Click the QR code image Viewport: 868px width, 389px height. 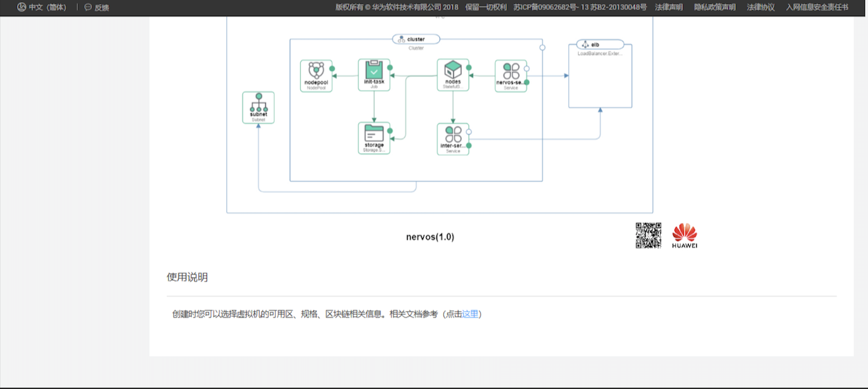coord(648,235)
